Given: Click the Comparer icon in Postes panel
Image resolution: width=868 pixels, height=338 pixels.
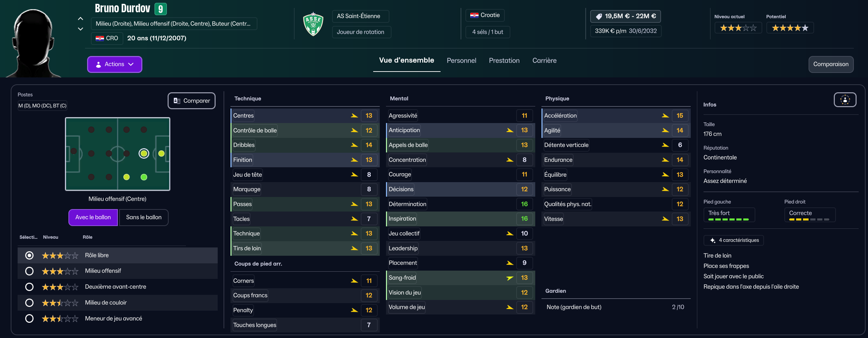Looking at the screenshot, I should point(177,101).
